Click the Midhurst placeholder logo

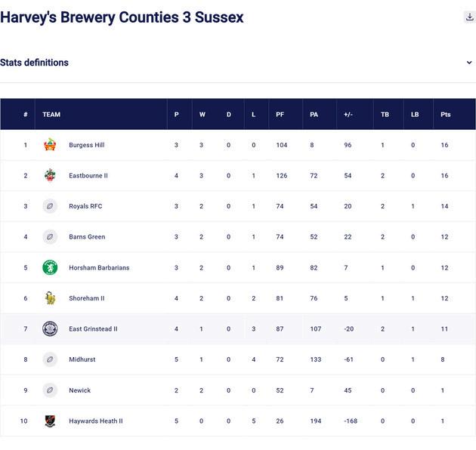(50, 359)
